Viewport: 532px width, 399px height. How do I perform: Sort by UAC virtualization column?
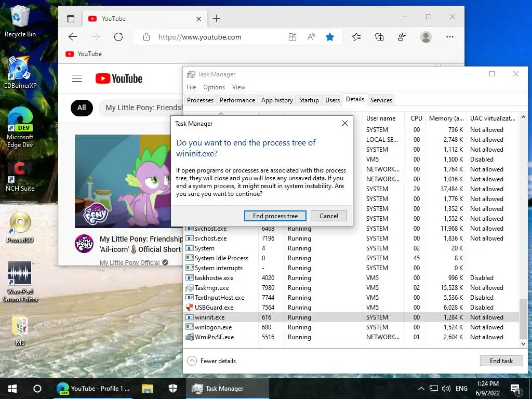[x=493, y=118]
